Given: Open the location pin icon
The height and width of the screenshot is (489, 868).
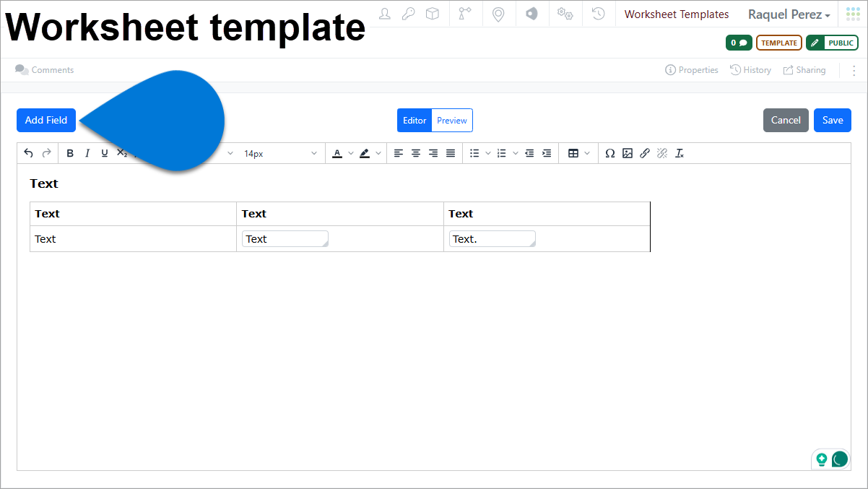Looking at the screenshot, I should pyautogui.click(x=498, y=14).
